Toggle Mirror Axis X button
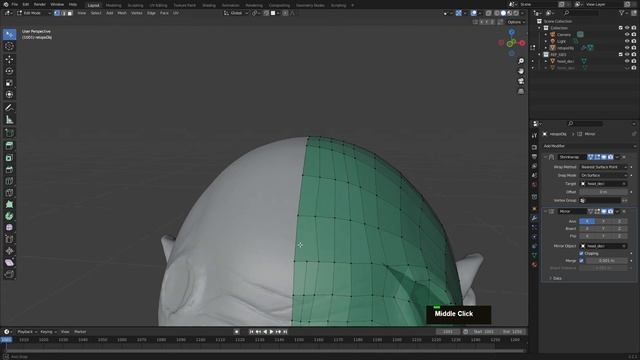The height and width of the screenshot is (360, 640). [587, 221]
